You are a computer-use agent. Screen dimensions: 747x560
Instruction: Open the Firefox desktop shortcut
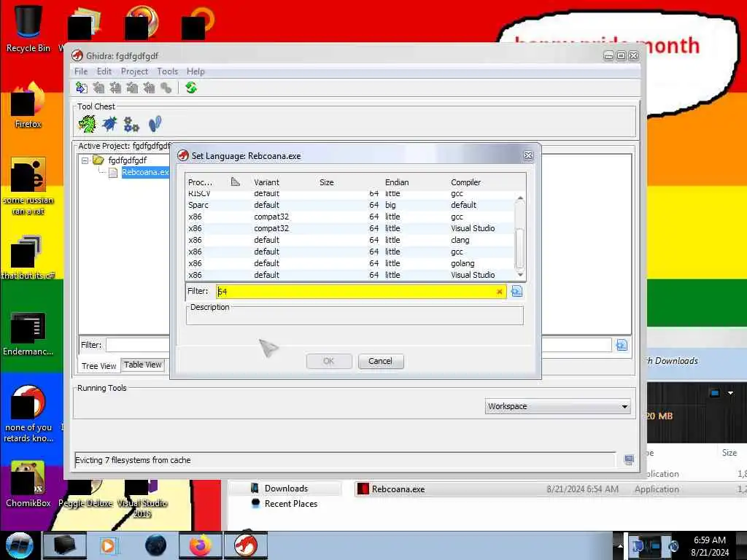coord(28,105)
